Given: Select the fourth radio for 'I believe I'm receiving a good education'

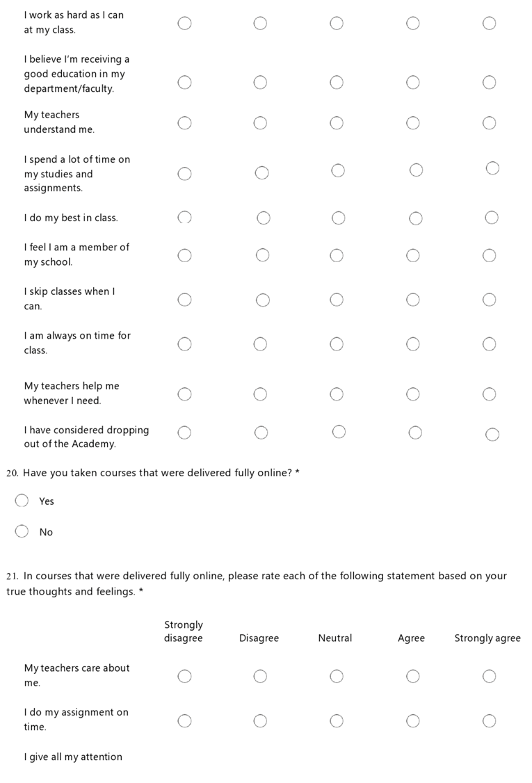Looking at the screenshot, I should pyautogui.click(x=413, y=82).
